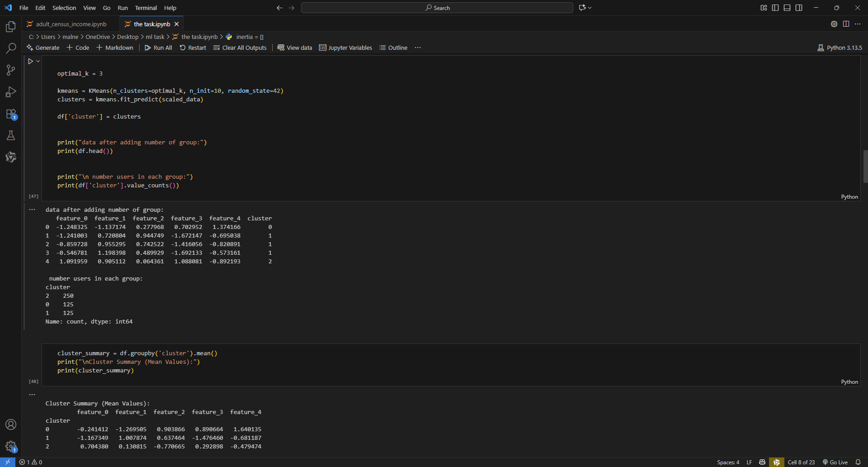Switch to adult_census_income.ipynb tab

tap(71, 24)
